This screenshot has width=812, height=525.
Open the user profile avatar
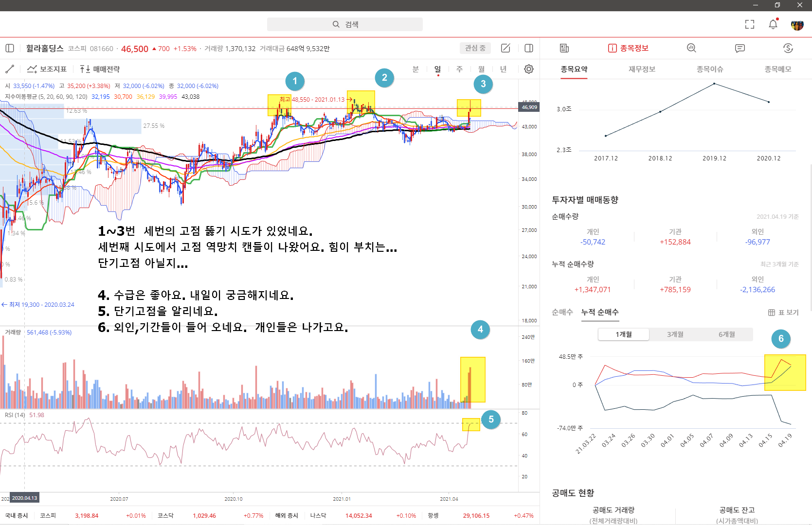(x=797, y=25)
